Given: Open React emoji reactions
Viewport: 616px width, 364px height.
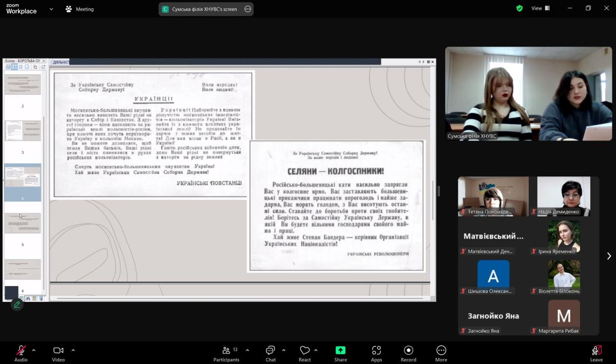Looking at the screenshot, I should click(x=305, y=352).
